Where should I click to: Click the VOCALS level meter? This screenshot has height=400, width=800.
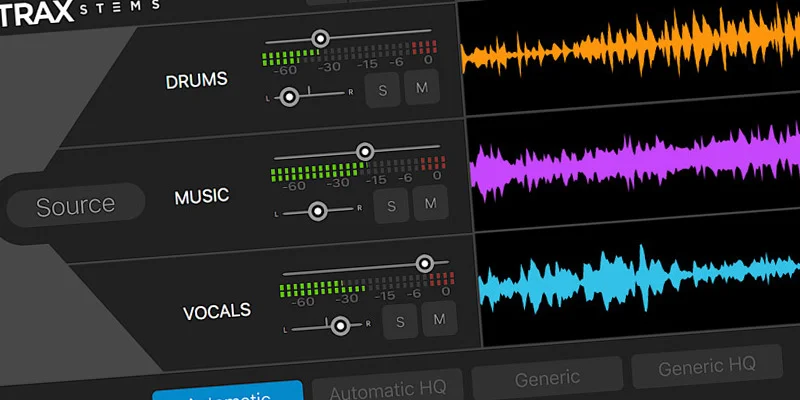[367, 285]
